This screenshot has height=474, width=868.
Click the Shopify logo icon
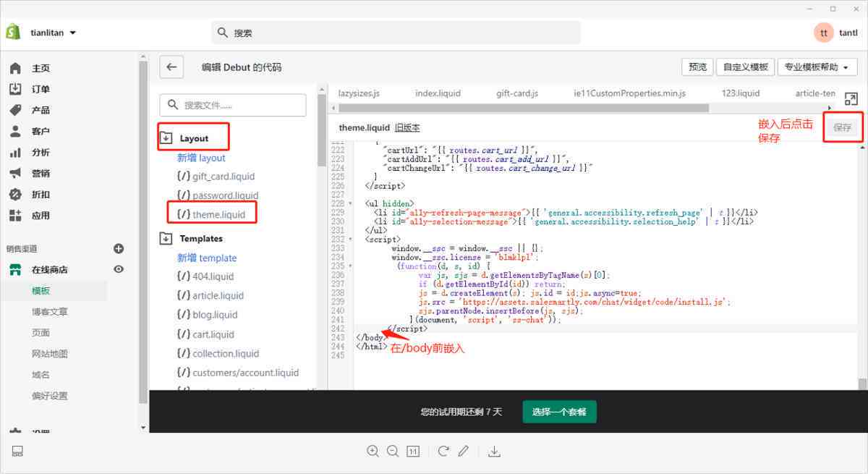(x=13, y=33)
